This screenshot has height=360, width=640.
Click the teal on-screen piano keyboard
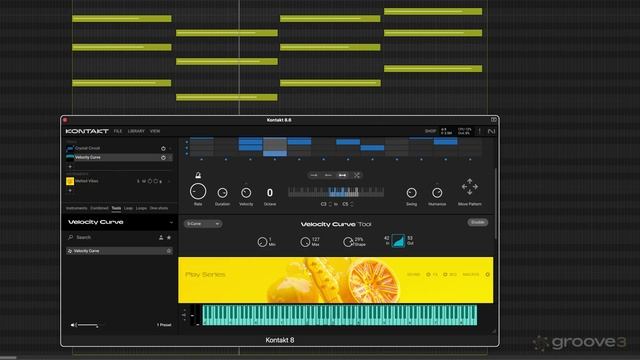click(x=340, y=315)
